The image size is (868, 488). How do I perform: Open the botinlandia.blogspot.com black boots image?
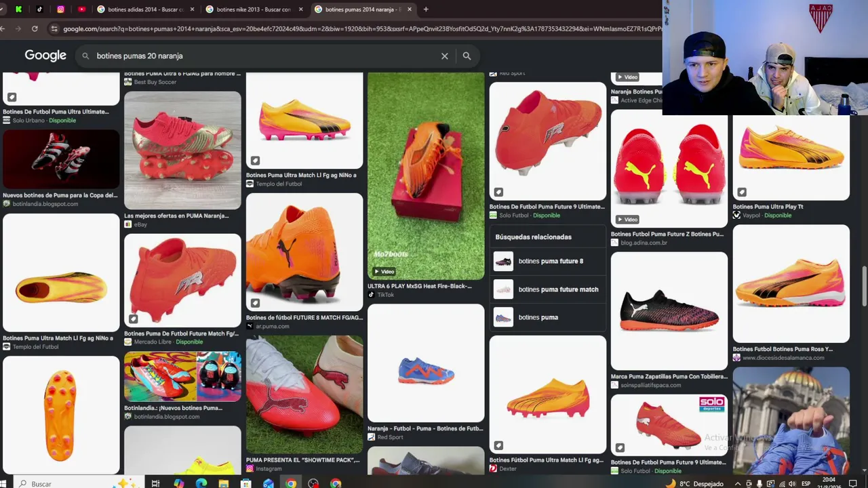coord(61,159)
